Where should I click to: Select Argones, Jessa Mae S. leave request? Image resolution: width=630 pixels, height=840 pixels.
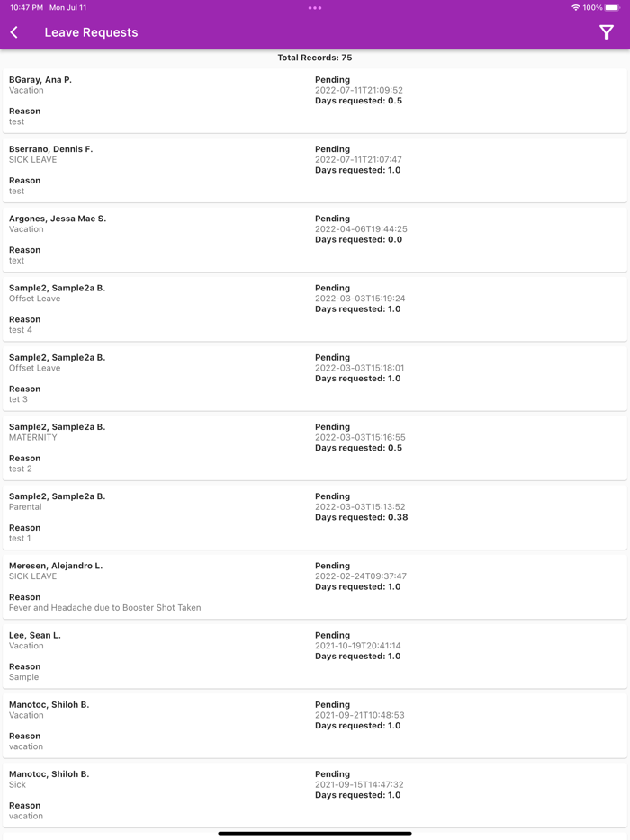(315, 239)
